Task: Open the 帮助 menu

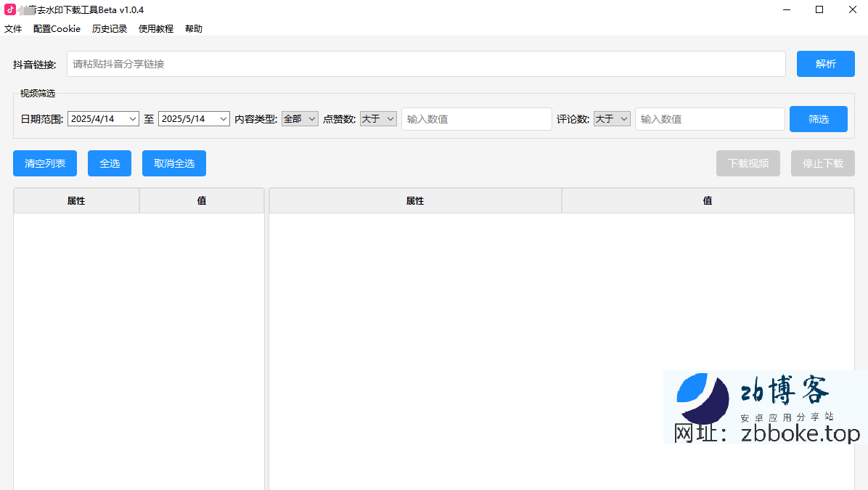Action: [x=194, y=29]
